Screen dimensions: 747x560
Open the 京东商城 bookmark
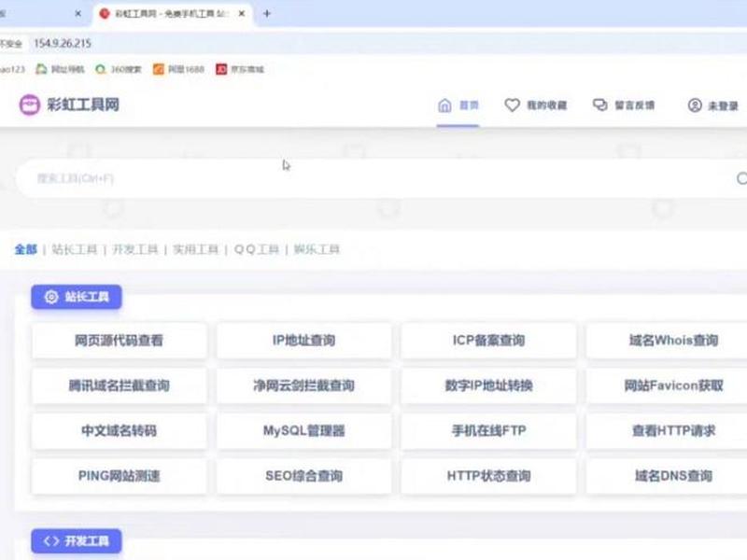[240, 69]
